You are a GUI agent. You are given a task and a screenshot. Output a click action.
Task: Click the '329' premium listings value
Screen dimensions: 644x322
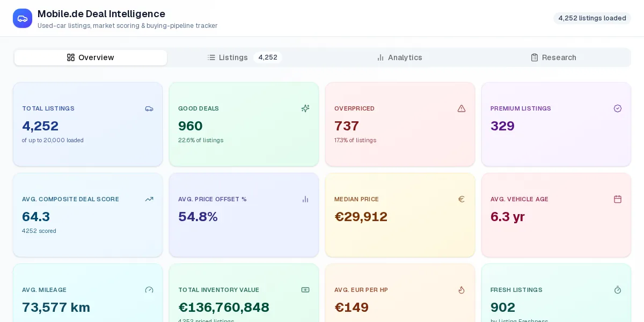502,126
